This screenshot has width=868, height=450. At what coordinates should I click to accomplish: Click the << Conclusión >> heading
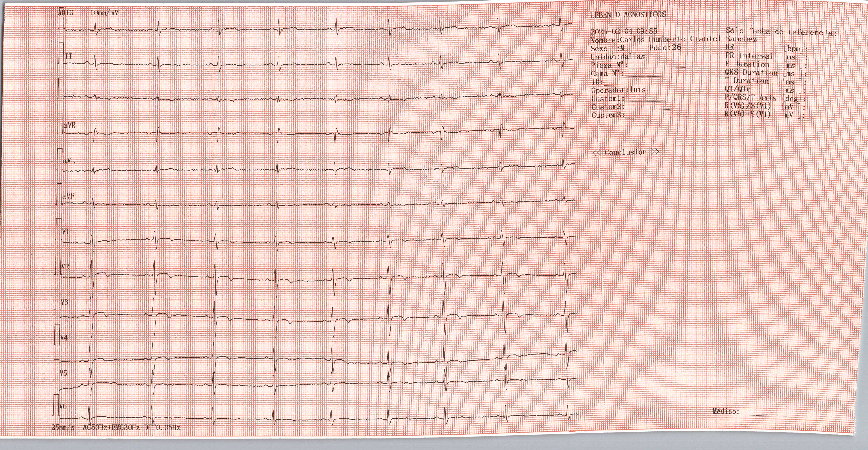(x=625, y=152)
